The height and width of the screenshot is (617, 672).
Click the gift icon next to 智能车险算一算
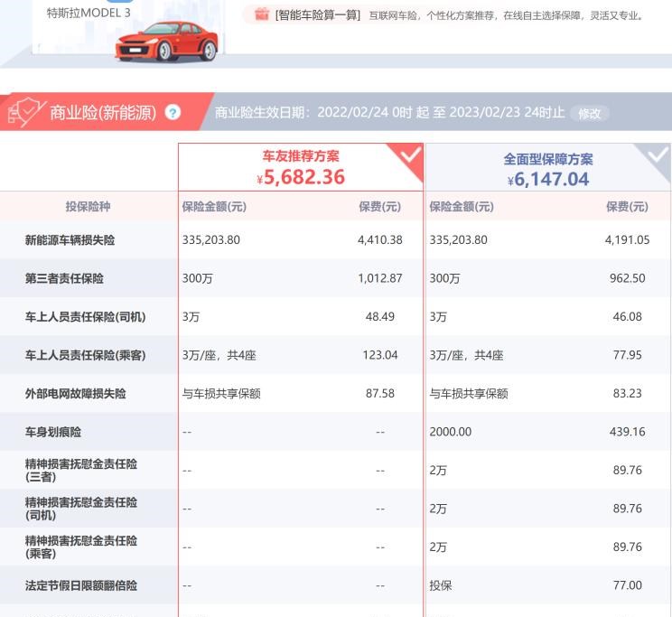pyautogui.click(x=261, y=14)
